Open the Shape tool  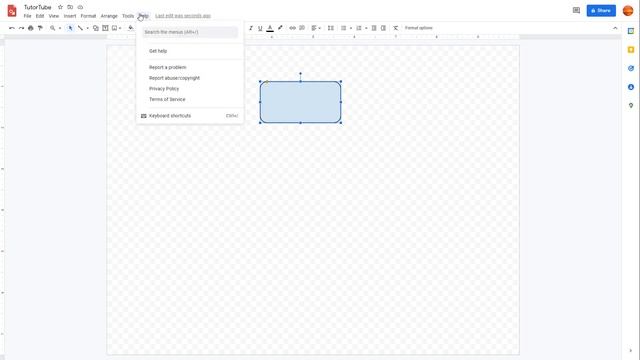(x=96, y=28)
